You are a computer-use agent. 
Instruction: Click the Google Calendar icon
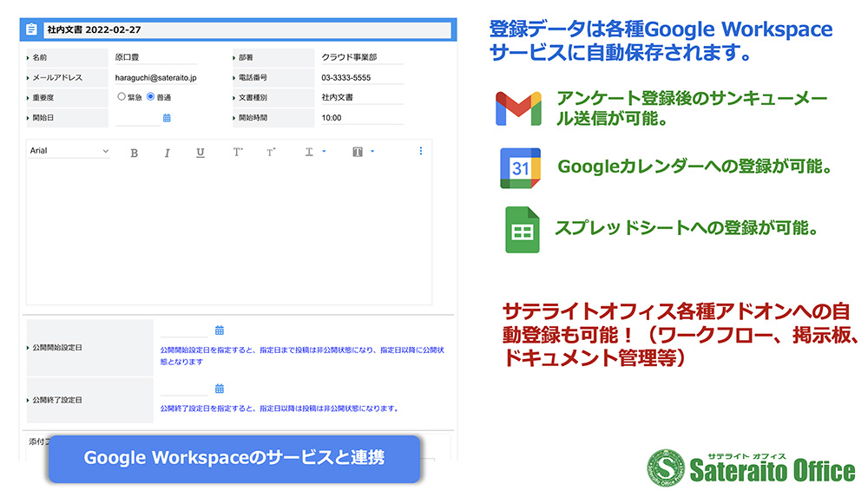point(520,168)
